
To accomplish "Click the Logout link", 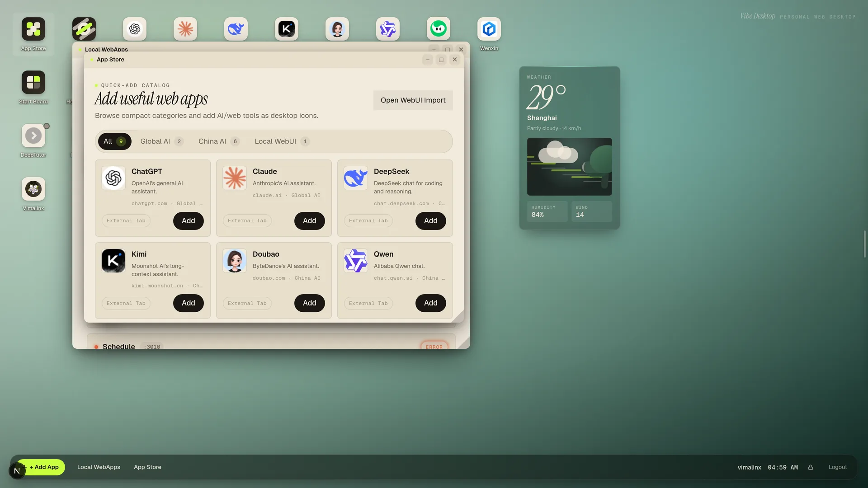I will coord(838,467).
